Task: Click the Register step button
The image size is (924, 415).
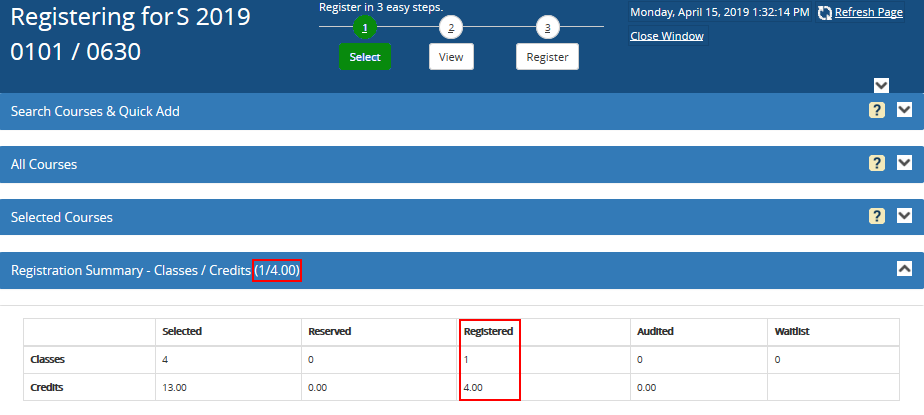Action: pyautogui.click(x=547, y=57)
